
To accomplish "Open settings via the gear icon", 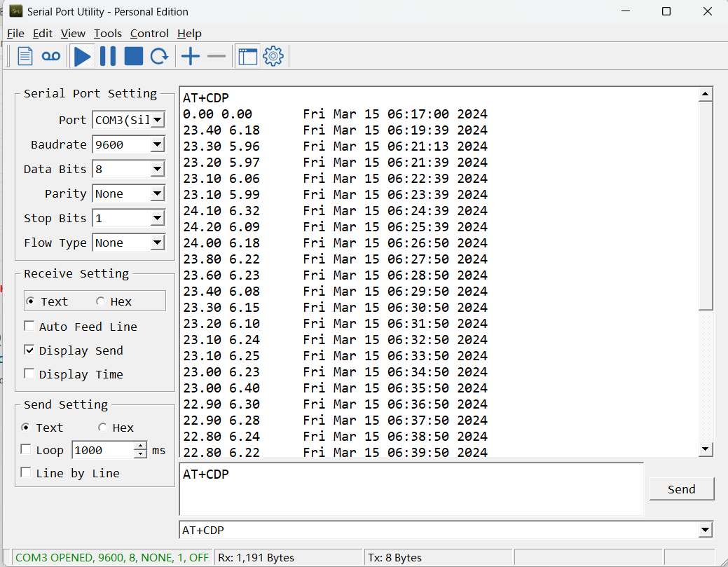I will (273, 56).
